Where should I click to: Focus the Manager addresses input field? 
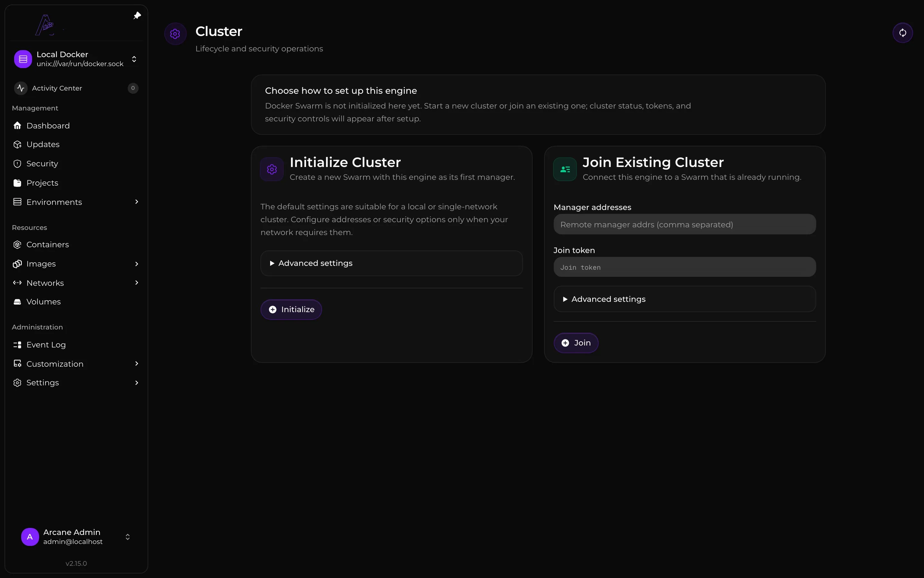685,224
